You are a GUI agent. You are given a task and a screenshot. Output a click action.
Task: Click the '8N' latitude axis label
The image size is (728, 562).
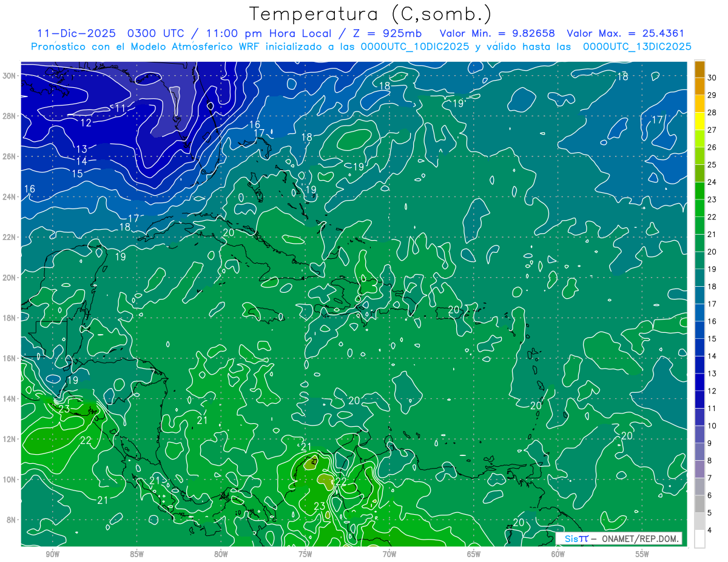[x=12, y=520]
